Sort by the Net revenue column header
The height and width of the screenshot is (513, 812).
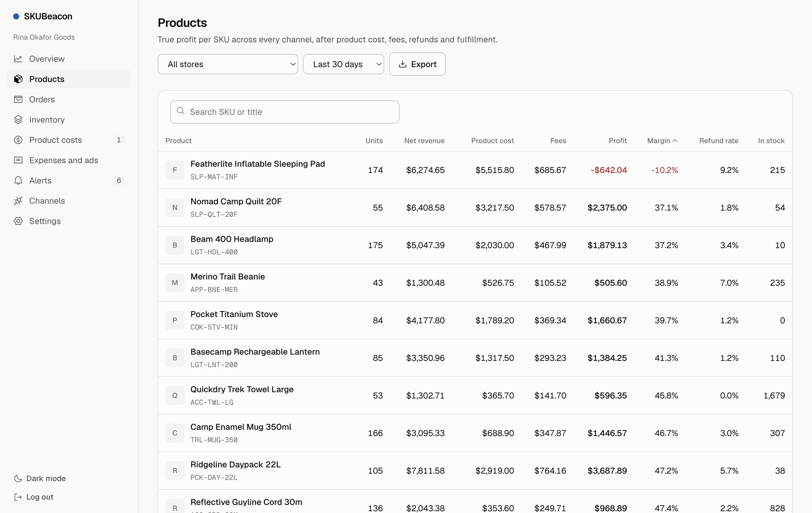click(424, 141)
